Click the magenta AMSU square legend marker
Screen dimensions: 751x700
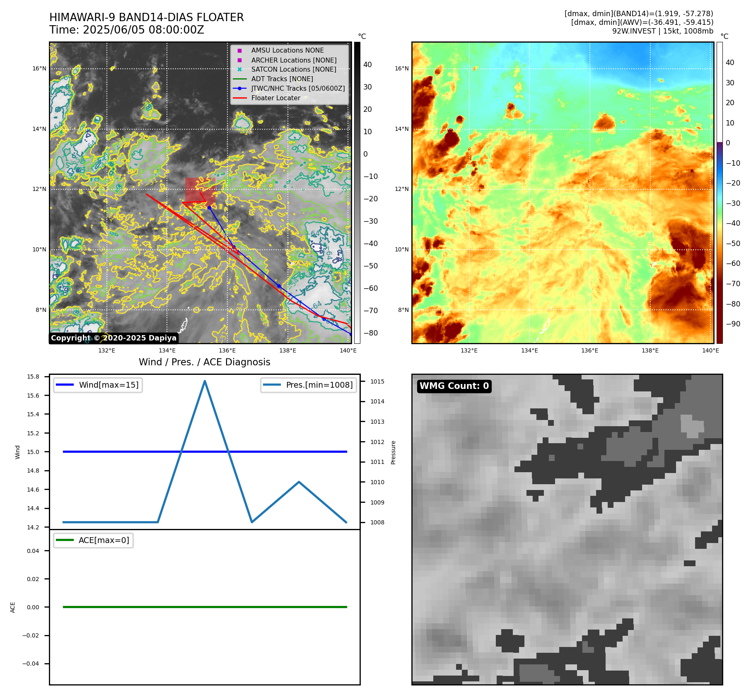[239, 51]
